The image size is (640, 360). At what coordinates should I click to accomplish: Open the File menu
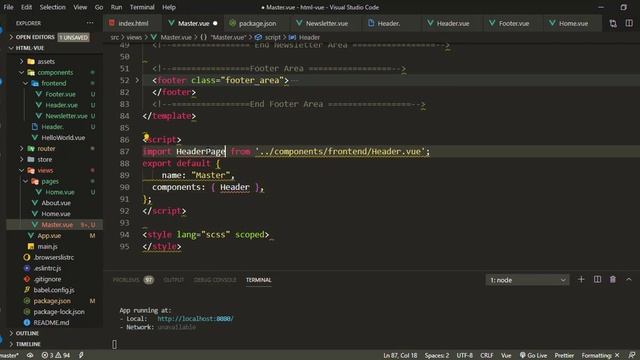point(8,7)
